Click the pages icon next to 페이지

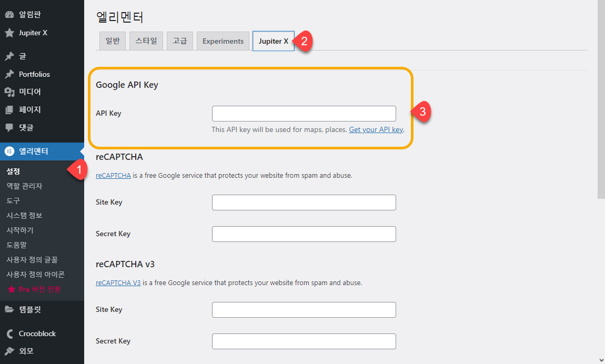pos(9,110)
